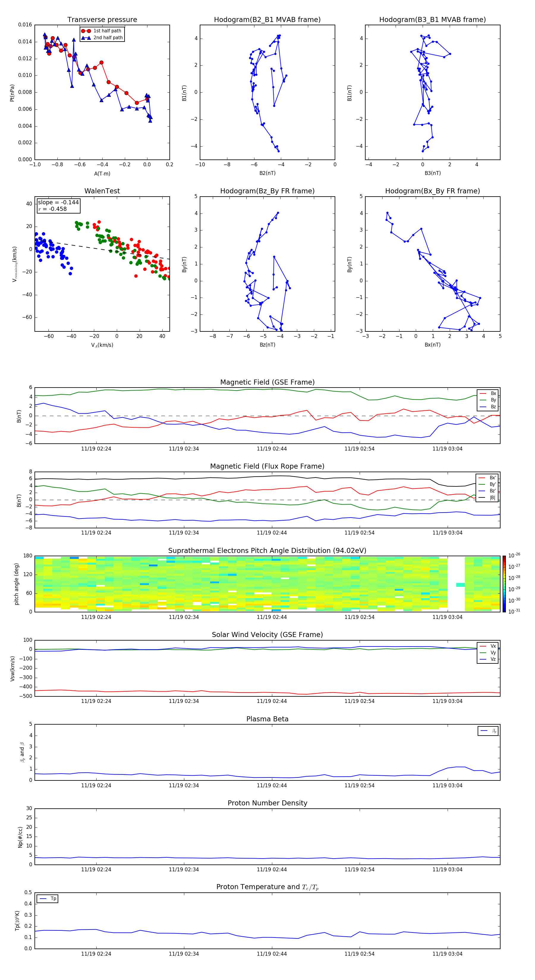
Task: Click the 10^-26 color bar tick label
Action: [514, 555]
